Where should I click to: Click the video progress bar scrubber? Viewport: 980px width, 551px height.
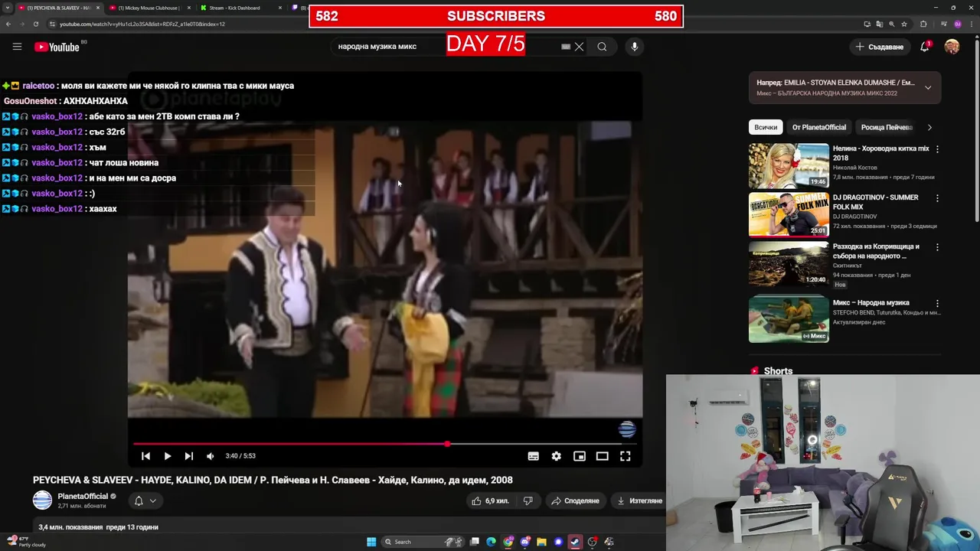[x=447, y=444]
